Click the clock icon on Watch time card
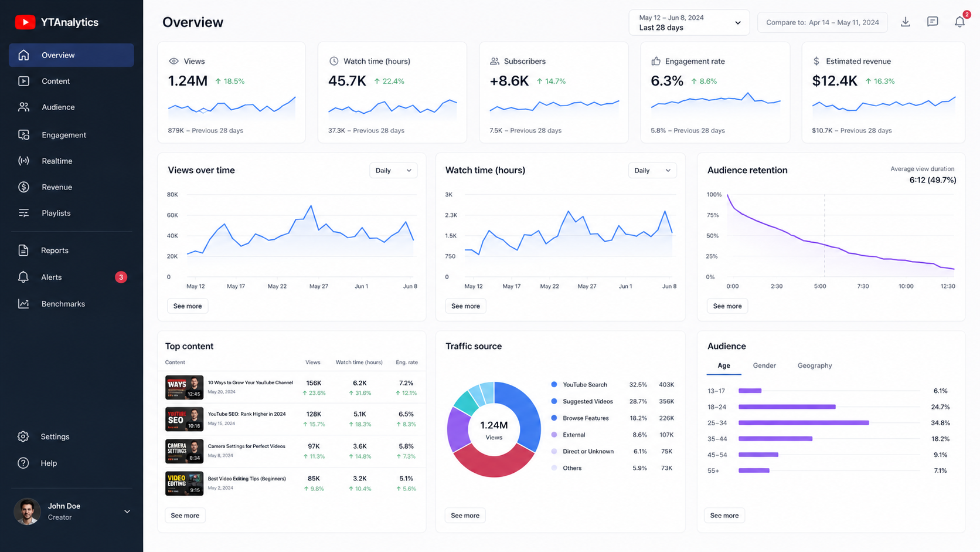 tap(334, 61)
